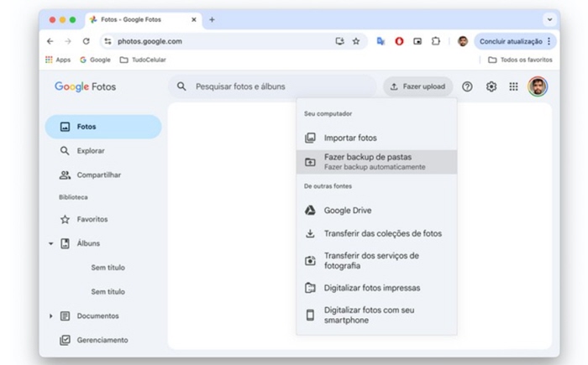This screenshot has width=588, height=365.
Task: Select Google Drive as upload source
Action: click(376, 211)
